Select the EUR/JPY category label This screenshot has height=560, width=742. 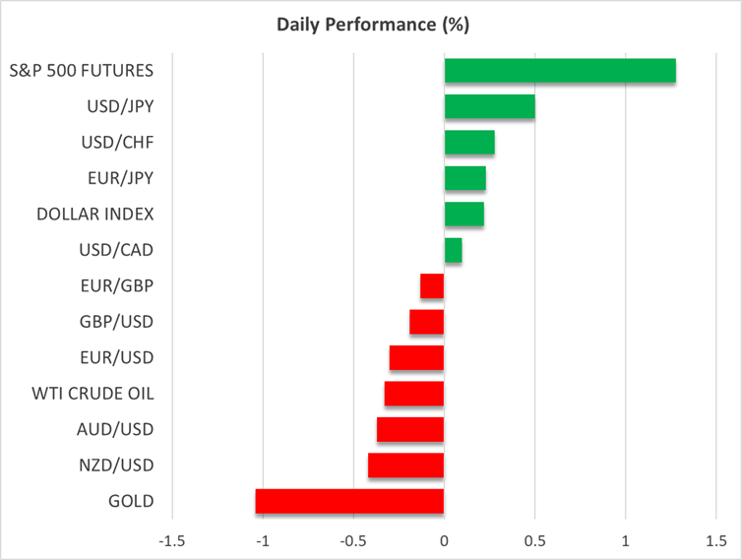pos(118,178)
